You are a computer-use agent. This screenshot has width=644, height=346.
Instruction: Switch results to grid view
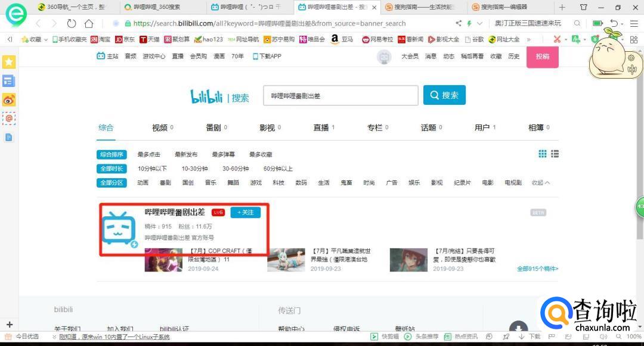(543, 154)
